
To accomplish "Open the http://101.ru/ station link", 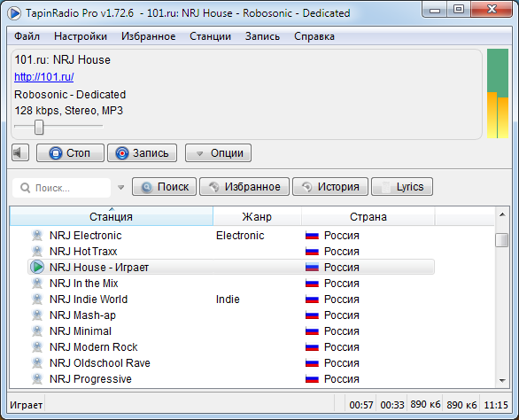I will (x=44, y=77).
